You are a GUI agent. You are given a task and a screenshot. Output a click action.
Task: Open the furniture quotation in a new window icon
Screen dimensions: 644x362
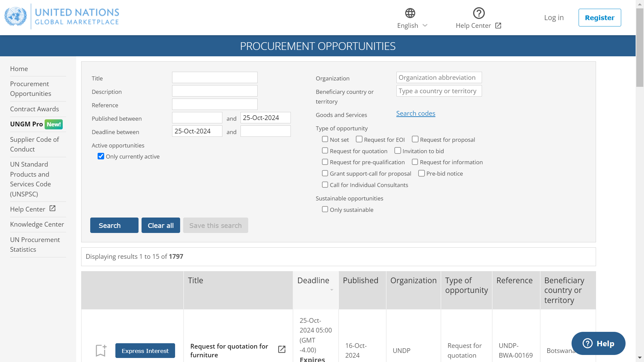(x=282, y=349)
